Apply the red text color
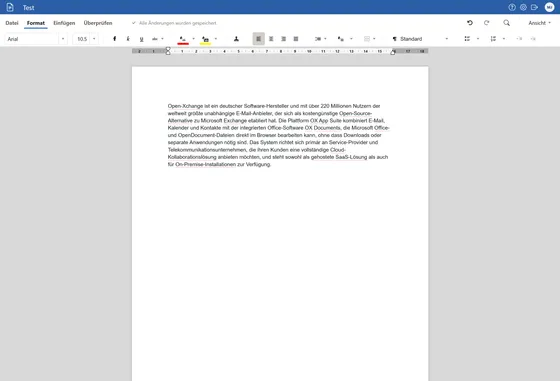The width and height of the screenshot is (560, 381). click(x=183, y=39)
